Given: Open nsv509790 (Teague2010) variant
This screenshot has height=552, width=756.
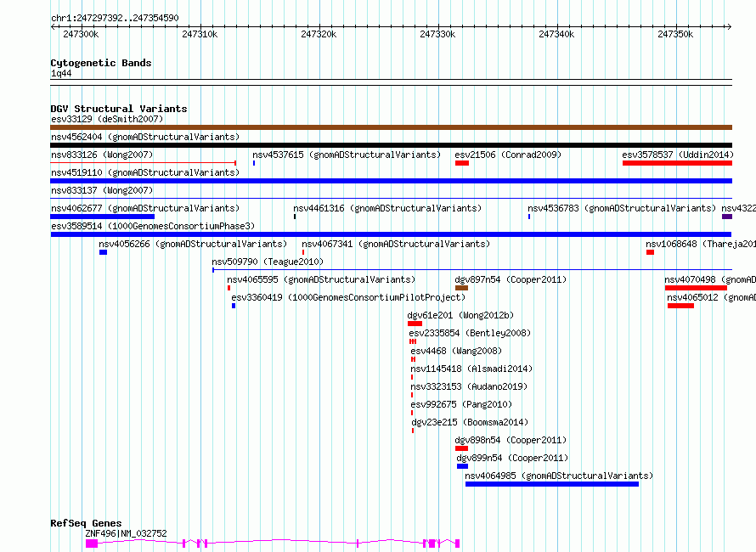Looking at the screenshot, I should click(x=268, y=262).
